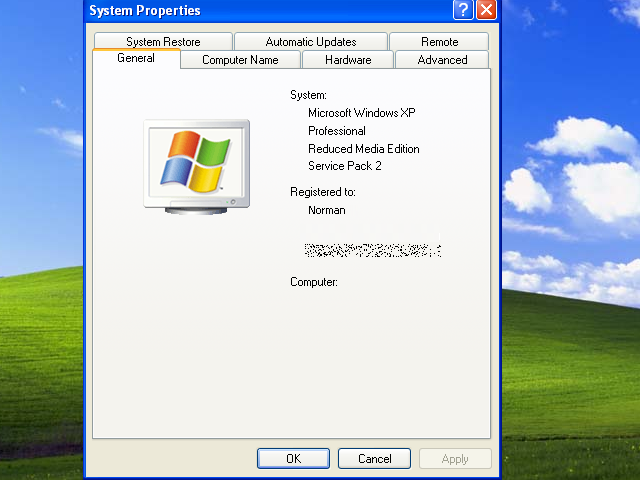Click the greyed-out Apply button

click(455, 459)
